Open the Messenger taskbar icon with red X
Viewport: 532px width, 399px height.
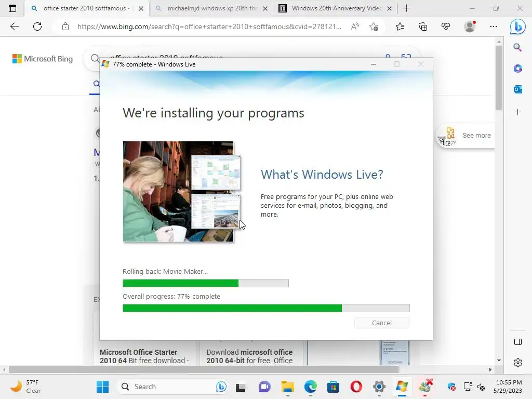pyautogui.click(x=425, y=386)
